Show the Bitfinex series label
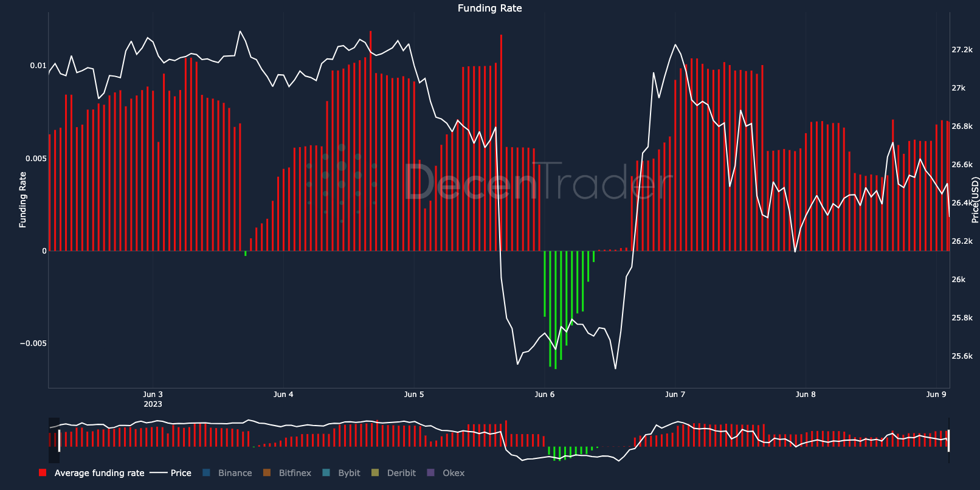This screenshot has width=980, height=490. [295, 473]
